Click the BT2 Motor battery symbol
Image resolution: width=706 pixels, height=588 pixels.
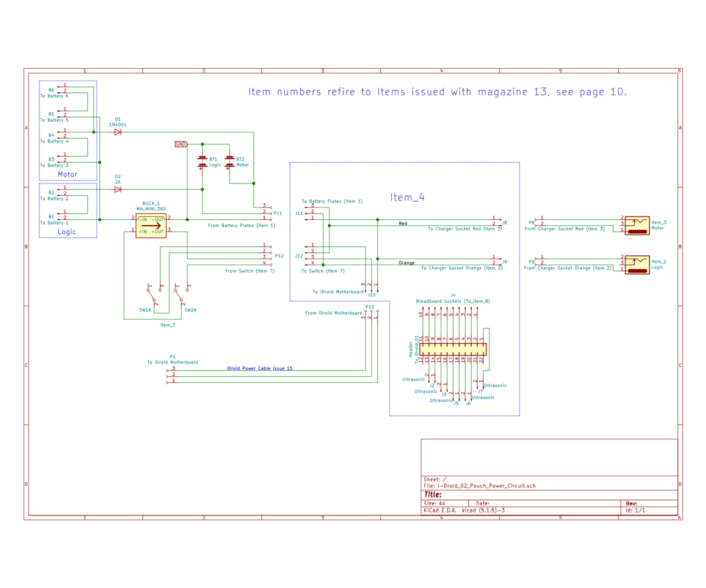230,163
